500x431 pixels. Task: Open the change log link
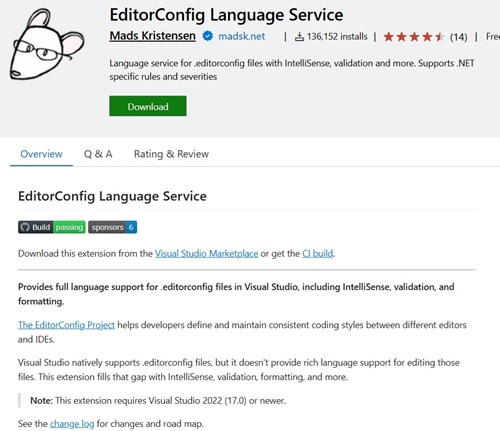pyautogui.click(x=72, y=424)
